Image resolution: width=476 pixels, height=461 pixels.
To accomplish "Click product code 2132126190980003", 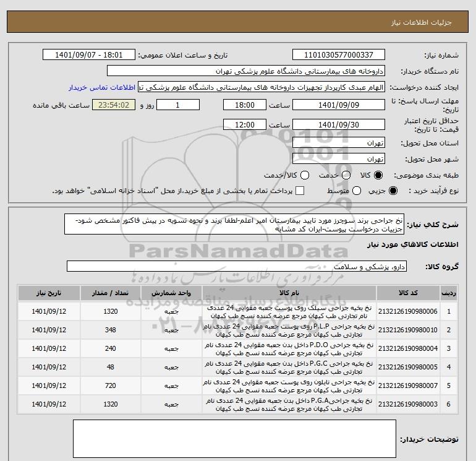I will pyautogui.click(x=408, y=404).
